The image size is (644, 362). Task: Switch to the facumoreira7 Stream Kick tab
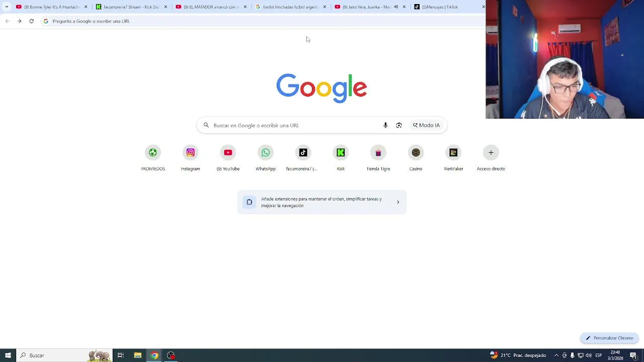pos(132,7)
